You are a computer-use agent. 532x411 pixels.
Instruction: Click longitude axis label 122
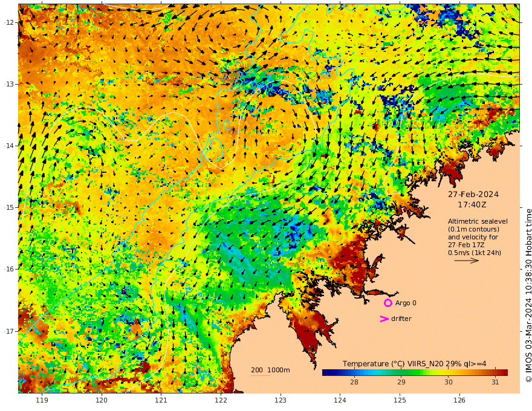click(221, 401)
